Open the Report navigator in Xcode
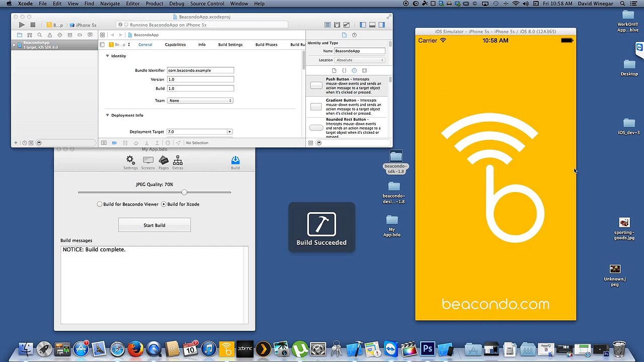The width and height of the screenshot is (644, 362). coord(90,35)
